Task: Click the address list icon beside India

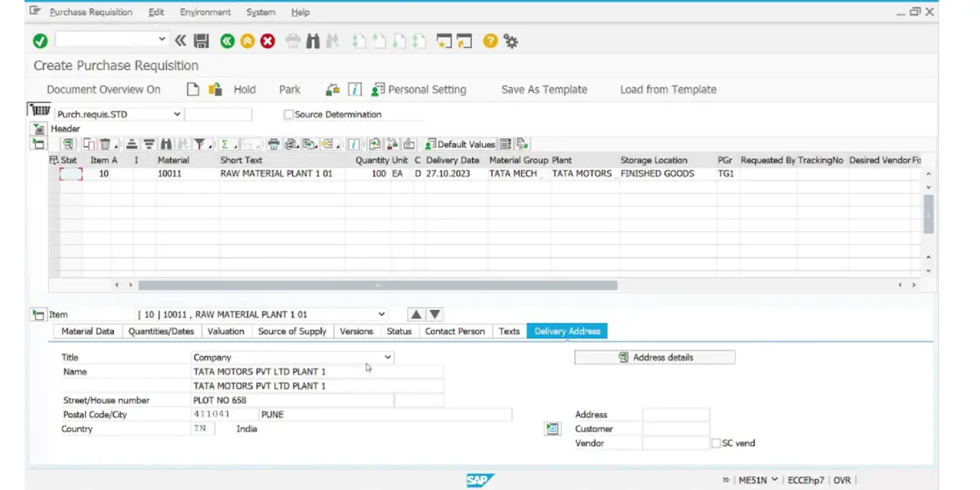Action: click(x=553, y=429)
